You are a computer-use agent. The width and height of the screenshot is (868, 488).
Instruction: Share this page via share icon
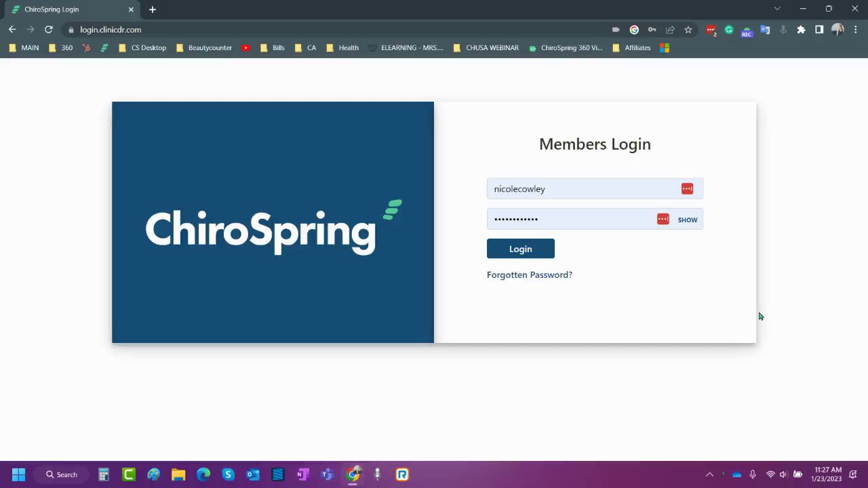click(x=670, y=30)
